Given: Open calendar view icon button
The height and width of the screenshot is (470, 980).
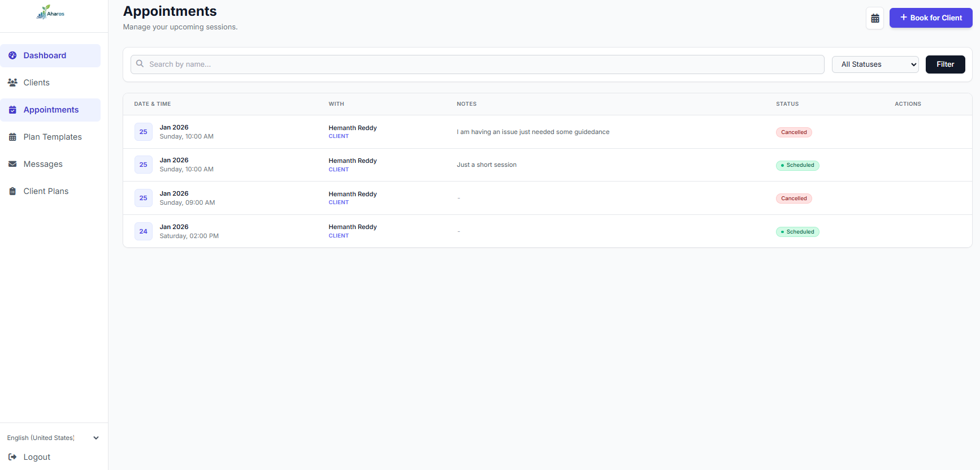Looking at the screenshot, I should click(874, 18).
